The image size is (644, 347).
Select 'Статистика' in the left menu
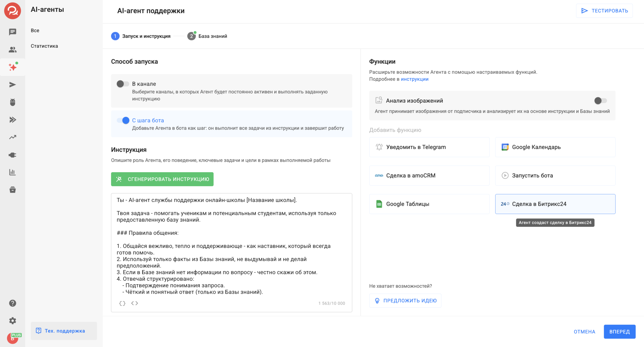click(x=44, y=46)
